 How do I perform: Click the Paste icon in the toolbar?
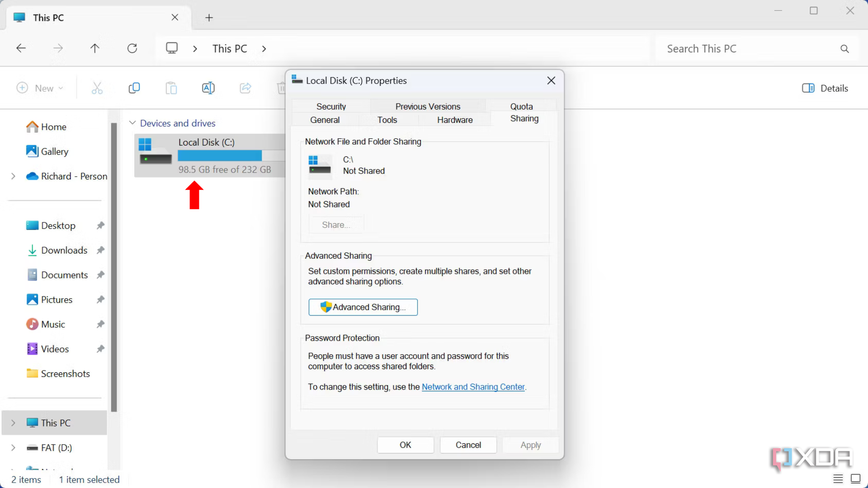tap(171, 88)
